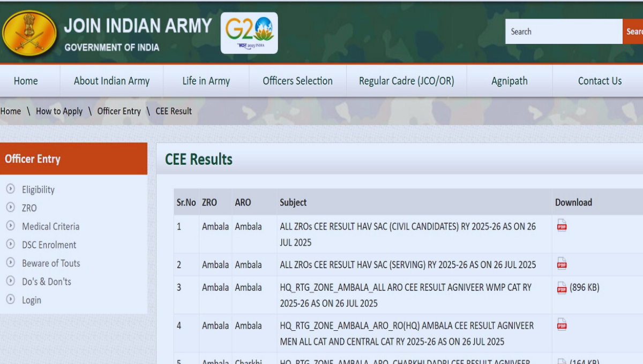Click the Officer Entry sidebar header
This screenshot has height=364, width=643.
point(73,158)
